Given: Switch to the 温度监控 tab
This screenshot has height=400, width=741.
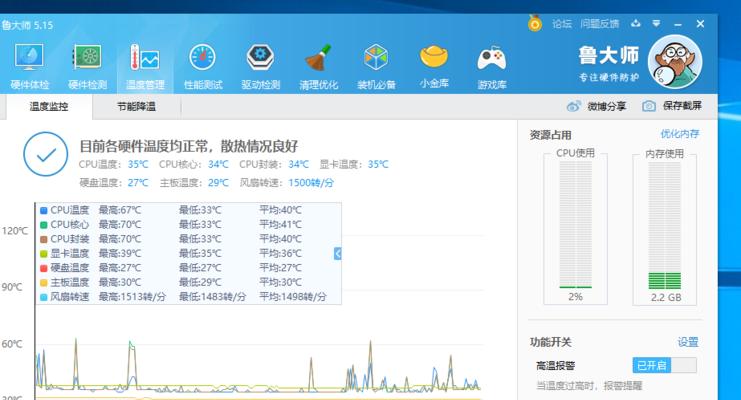Looking at the screenshot, I should 49,106.
